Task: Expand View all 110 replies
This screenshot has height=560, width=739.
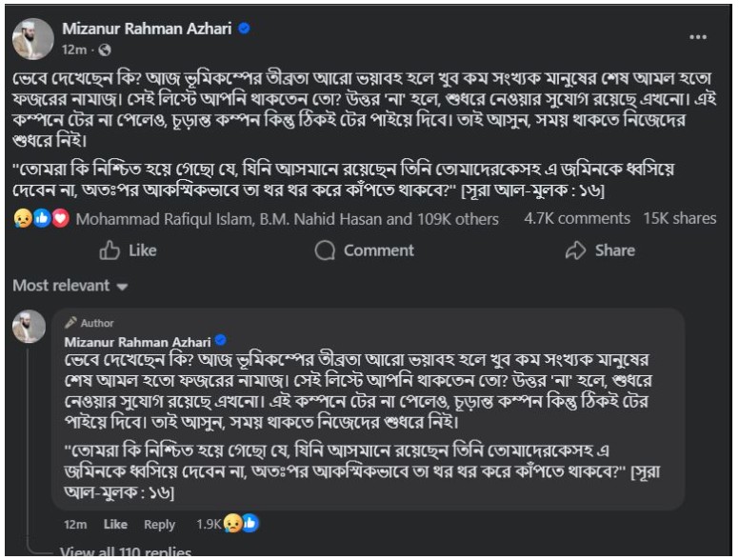Action: click(x=125, y=551)
